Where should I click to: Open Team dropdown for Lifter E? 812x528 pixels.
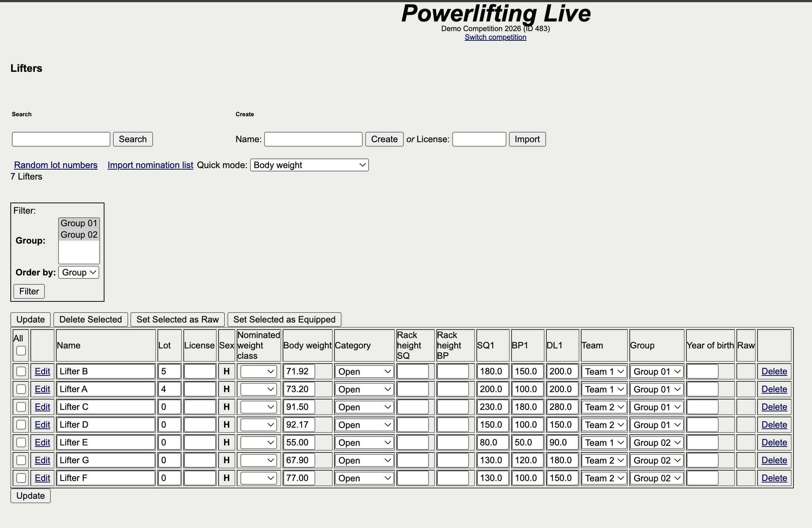604,442
